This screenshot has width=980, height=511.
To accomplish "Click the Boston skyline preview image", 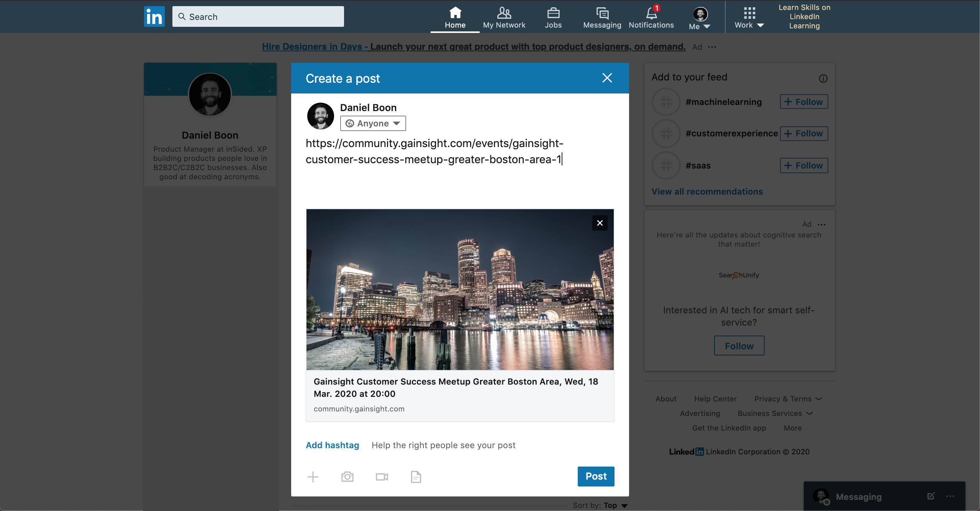I will pyautogui.click(x=460, y=290).
